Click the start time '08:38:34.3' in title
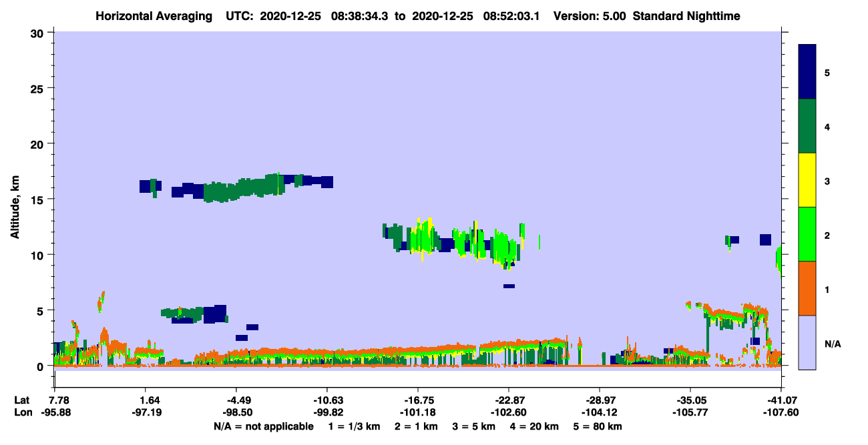Image resolution: width=868 pixels, height=445 pixels. pyautogui.click(x=361, y=16)
